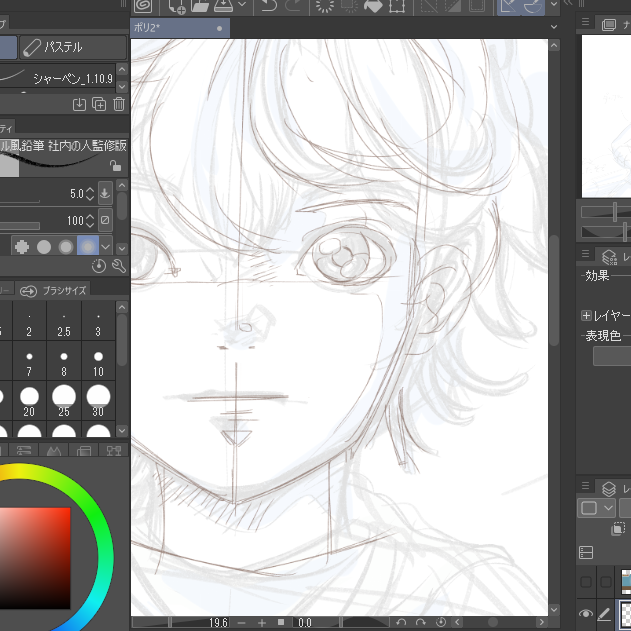Viewport: 631px width, 631px height.
Task: Pick brush size preset 2
Action: (29, 320)
